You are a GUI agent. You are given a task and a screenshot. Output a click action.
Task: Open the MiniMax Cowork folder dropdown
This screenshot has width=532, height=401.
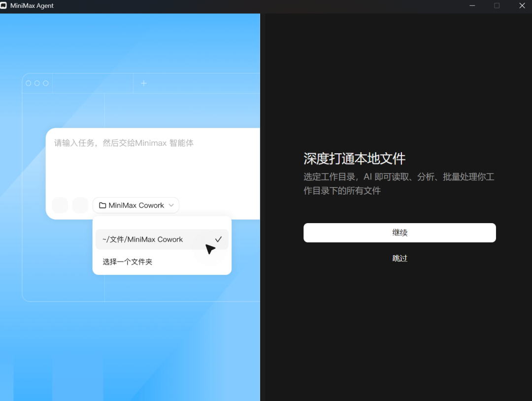tap(135, 205)
